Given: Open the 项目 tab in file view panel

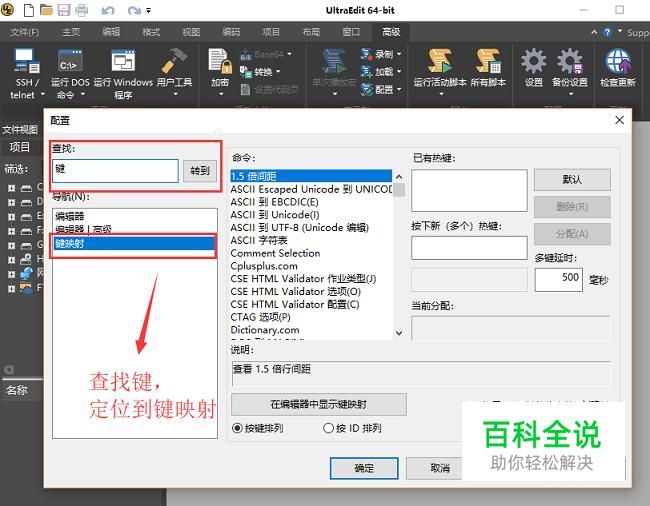Looking at the screenshot, I should (x=19, y=147).
